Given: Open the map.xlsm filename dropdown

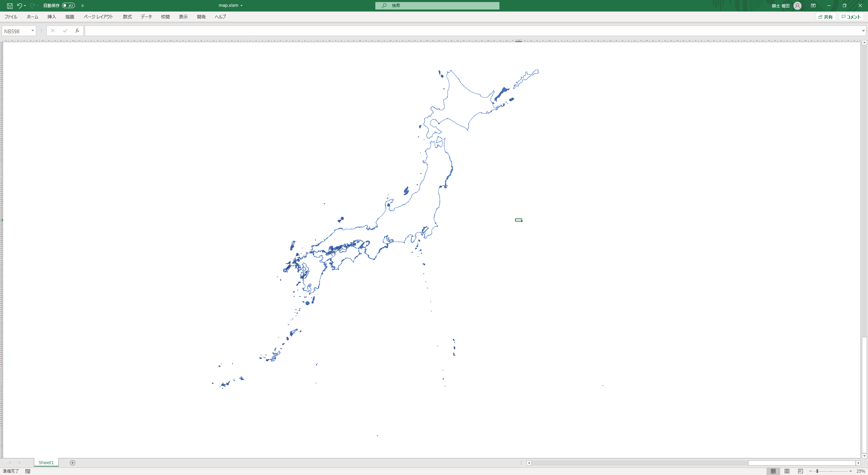Looking at the screenshot, I should pos(241,6).
